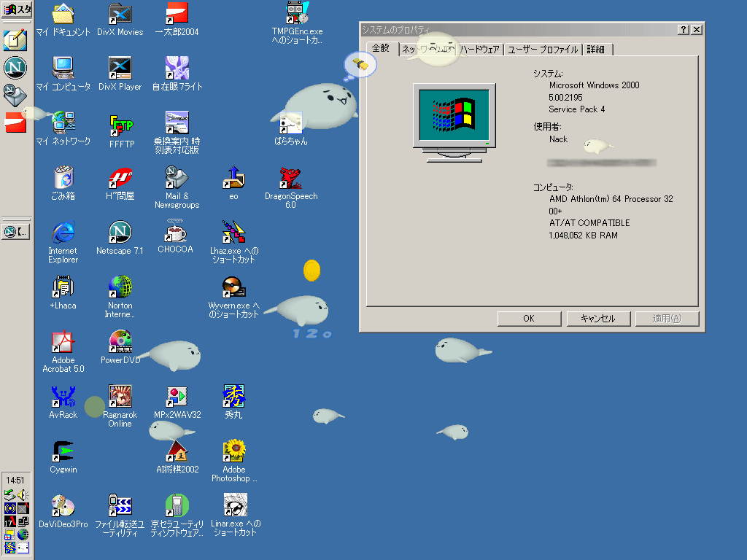Select the 京セラユーティリティソフトウェア desktop icon

(177, 516)
